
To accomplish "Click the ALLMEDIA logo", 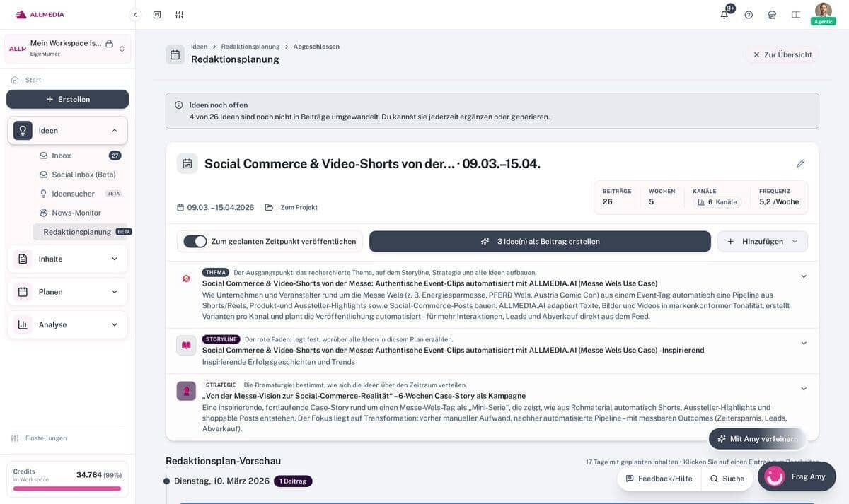I will [x=40, y=14].
